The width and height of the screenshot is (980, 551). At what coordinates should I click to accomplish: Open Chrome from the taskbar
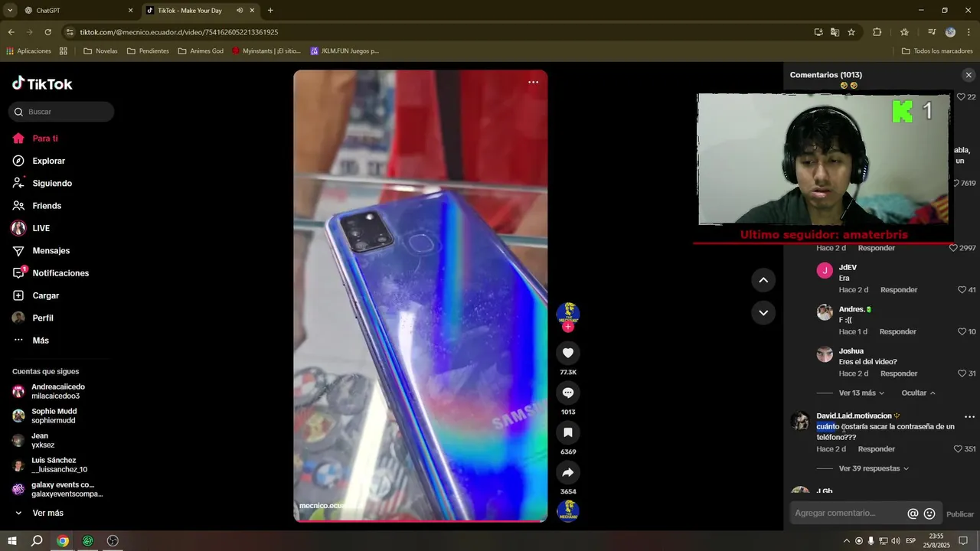coord(63,541)
